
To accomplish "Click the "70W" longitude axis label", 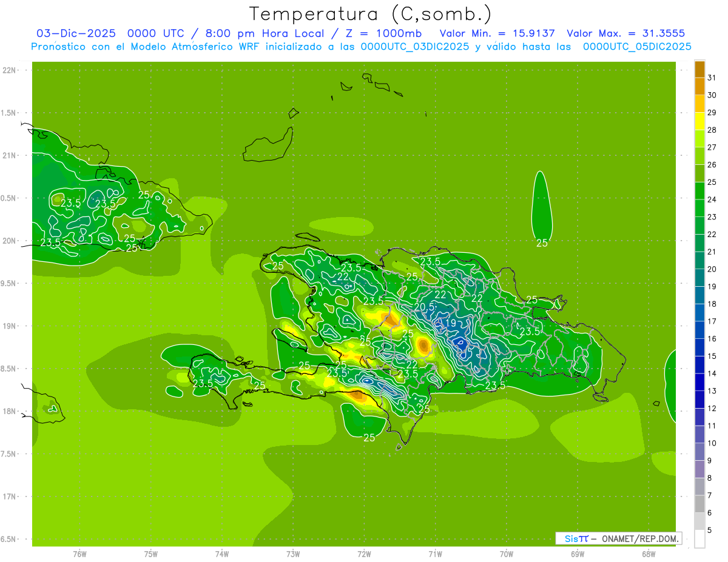I will tap(507, 554).
